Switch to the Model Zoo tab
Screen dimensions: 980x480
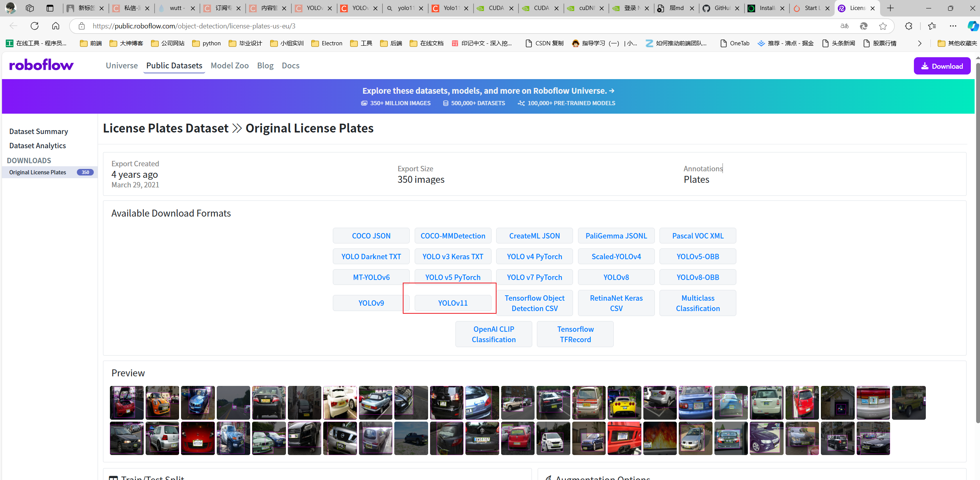click(x=229, y=66)
